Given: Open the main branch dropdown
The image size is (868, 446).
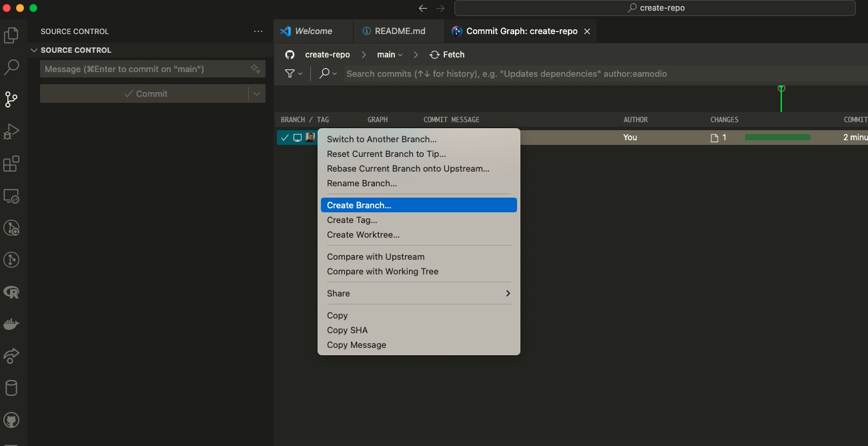Looking at the screenshot, I should pyautogui.click(x=390, y=55).
